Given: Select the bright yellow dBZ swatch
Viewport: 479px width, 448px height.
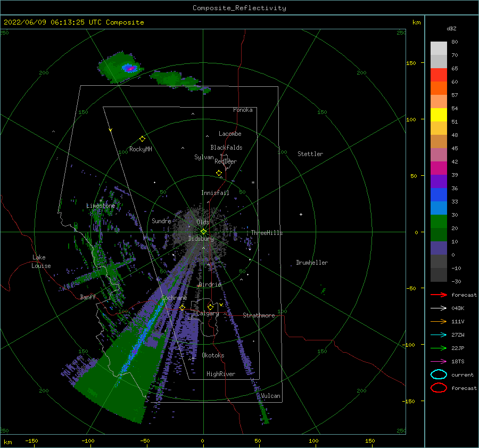Looking at the screenshot, I should pyautogui.click(x=439, y=115).
